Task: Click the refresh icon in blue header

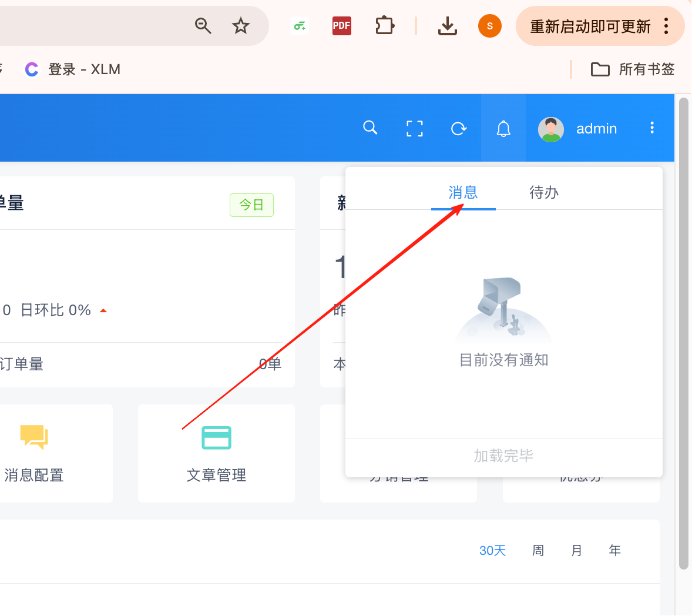Action: tap(459, 129)
